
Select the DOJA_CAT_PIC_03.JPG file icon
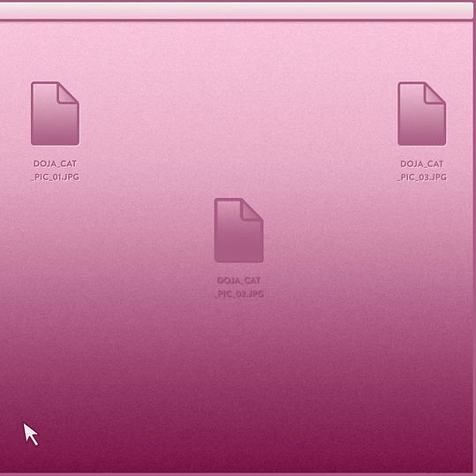(422, 114)
